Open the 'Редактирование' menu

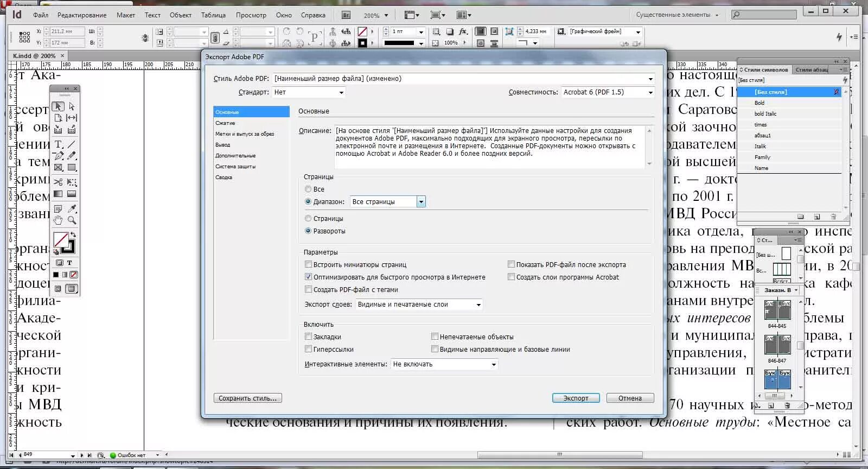coord(82,15)
